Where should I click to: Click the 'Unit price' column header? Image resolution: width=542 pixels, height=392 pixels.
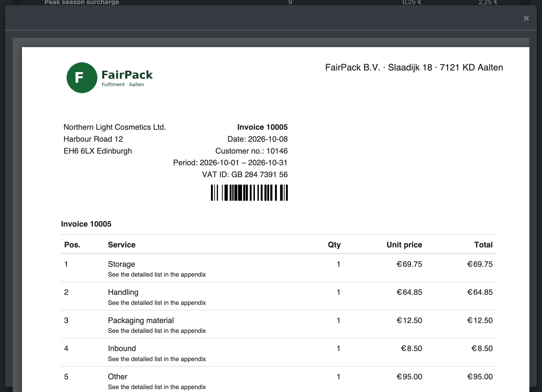[404, 245]
